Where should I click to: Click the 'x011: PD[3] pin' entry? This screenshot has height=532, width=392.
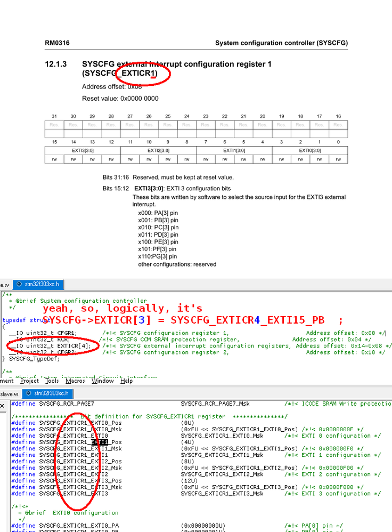coord(158,235)
